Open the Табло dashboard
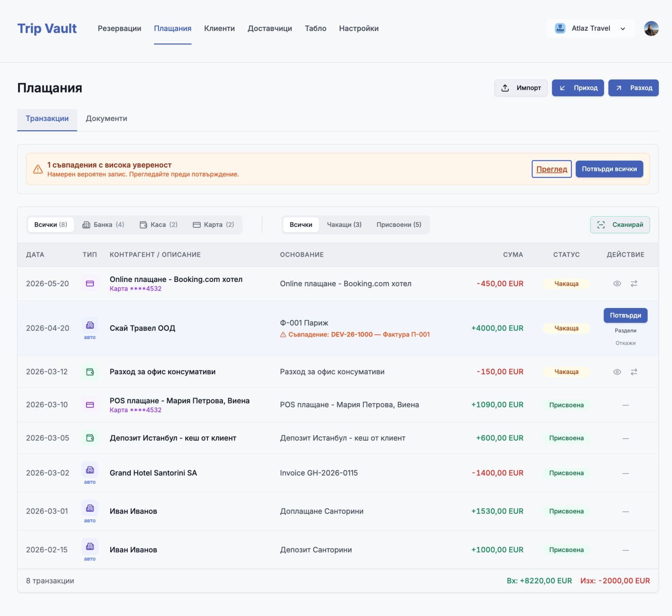Viewport: 672px width, 616px height. 315,28
